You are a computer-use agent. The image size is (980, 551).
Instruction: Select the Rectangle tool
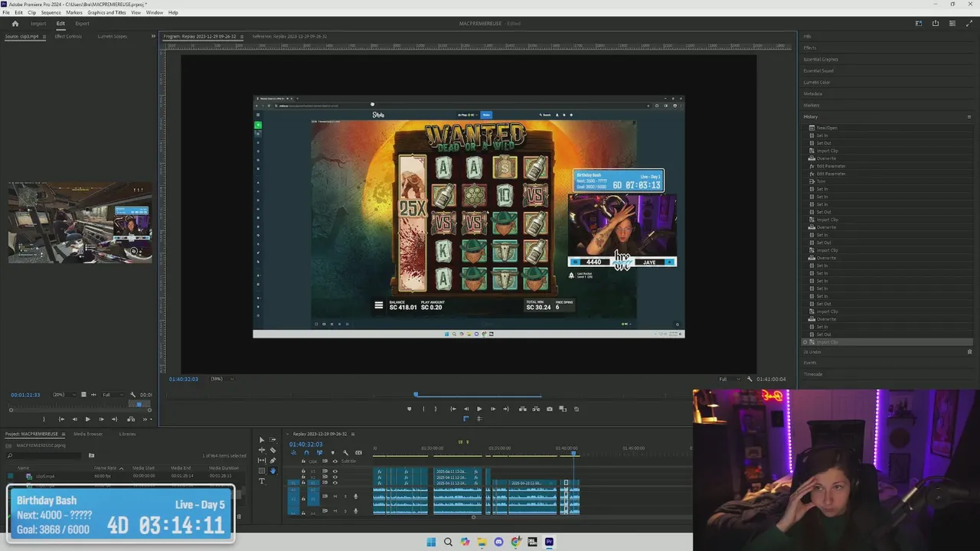[262, 471]
